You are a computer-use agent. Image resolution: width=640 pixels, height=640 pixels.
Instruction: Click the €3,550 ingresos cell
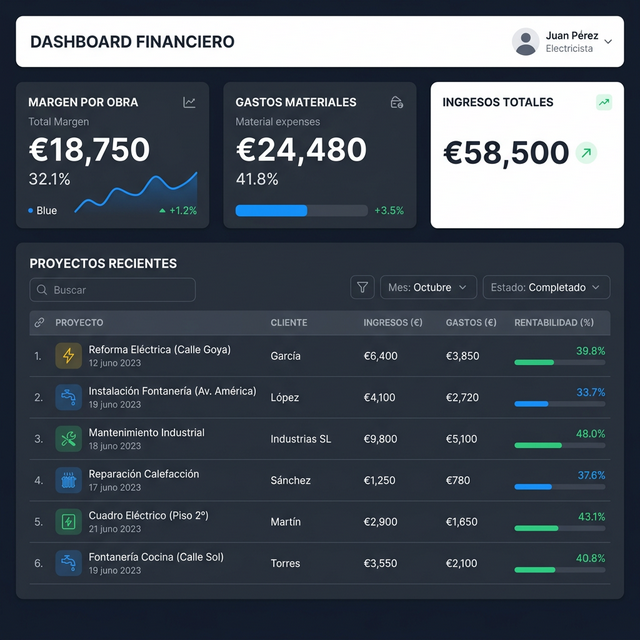380,563
